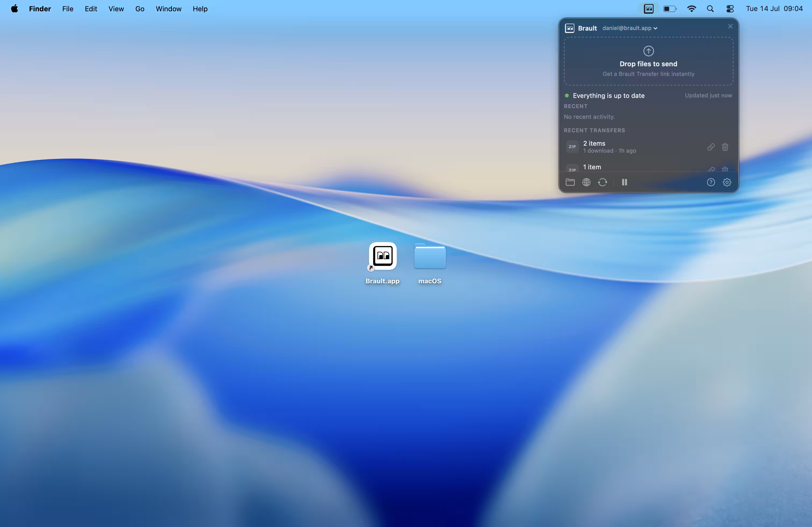Image resolution: width=812 pixels, height=527 pixels.
Task: Click No recent activity text
Action: click(589, 116)
